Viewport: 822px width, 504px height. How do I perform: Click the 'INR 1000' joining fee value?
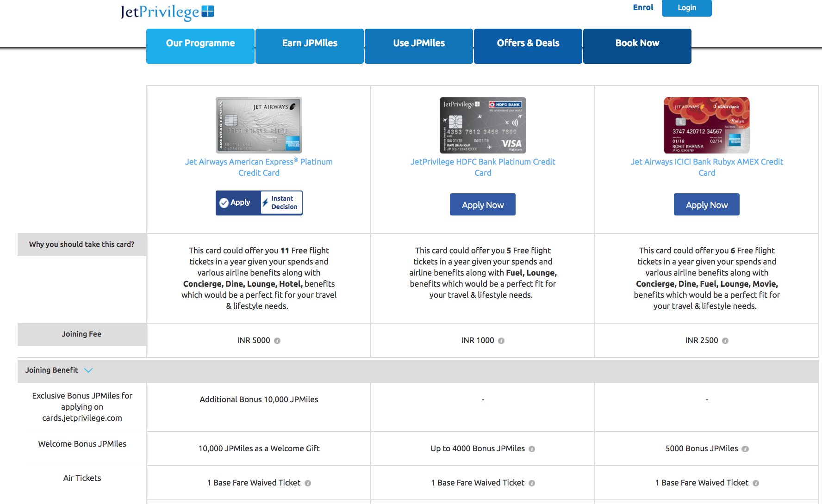[478, 340]
